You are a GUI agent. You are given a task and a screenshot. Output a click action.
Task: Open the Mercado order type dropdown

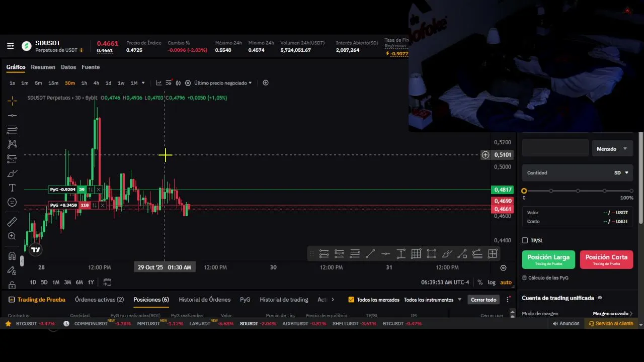click(x=612, y=149)
